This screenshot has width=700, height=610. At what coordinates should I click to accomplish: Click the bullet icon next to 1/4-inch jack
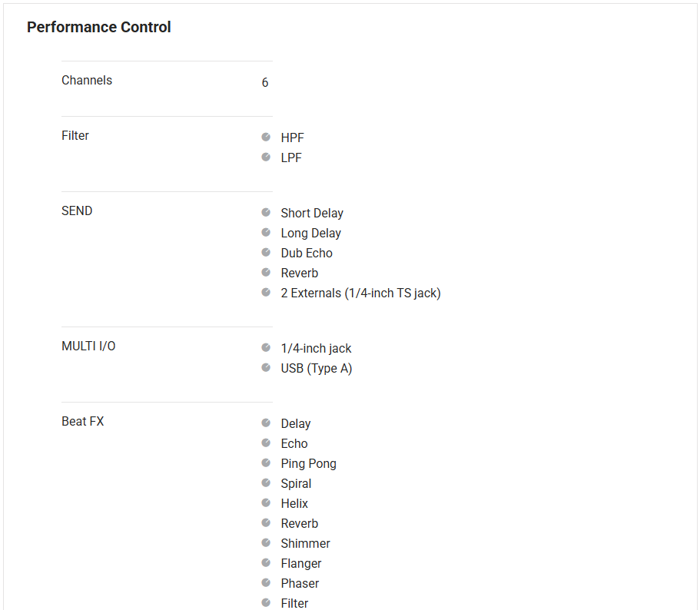[266, 347]
